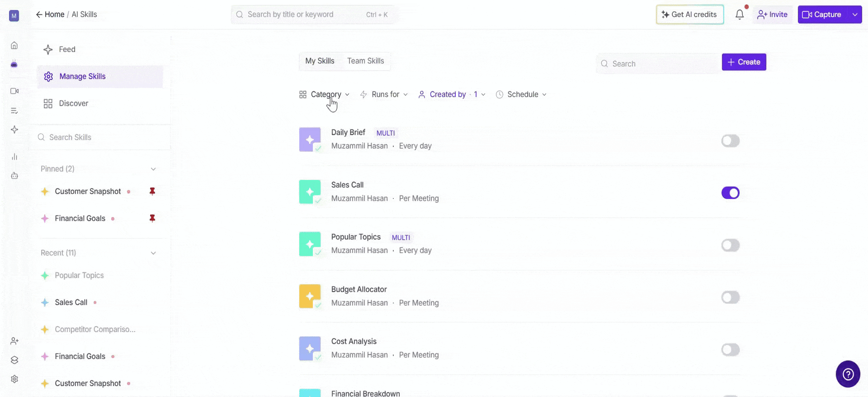Enable the Budget Allocator skill toggle
Image resolution: width=868 pixels, height=397 pixels.
click(x=731, y=298)
